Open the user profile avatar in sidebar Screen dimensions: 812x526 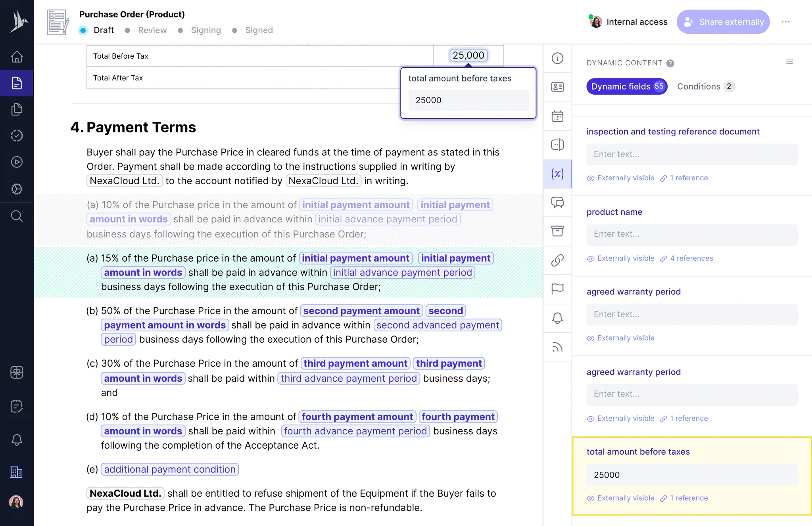16,502
